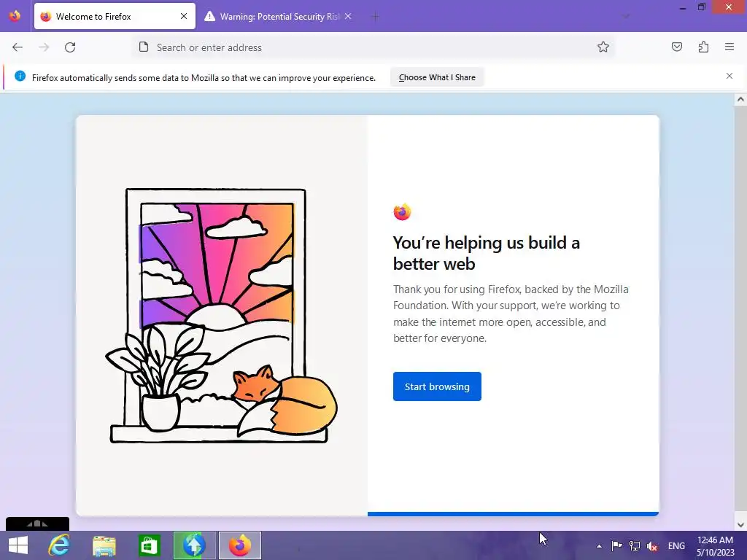Screen dimensions: 747x560
Task: Click the blue progress bar under the card
Action: click(513, 514)
